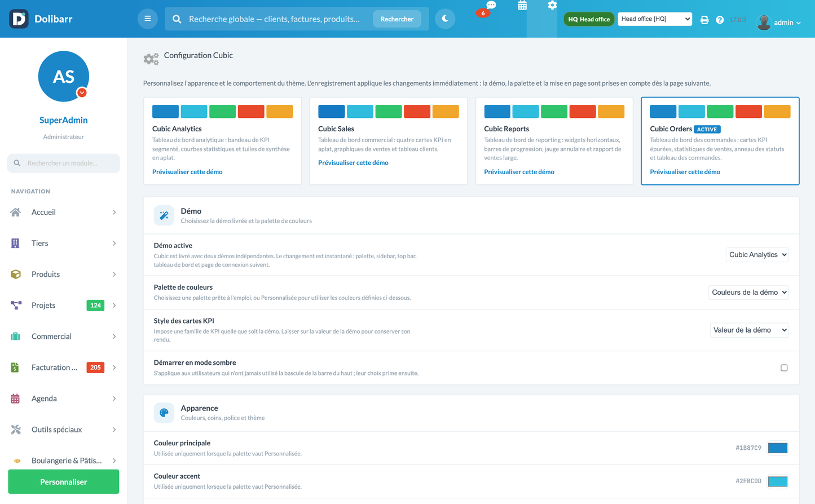Click the red status badge on avatar

pyautogui.click(x=82, y=92)
